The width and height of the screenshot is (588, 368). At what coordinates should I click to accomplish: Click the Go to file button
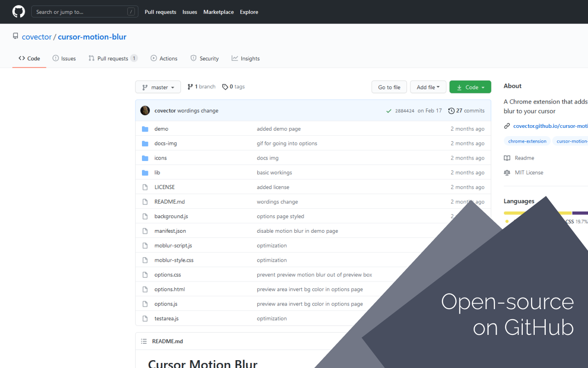coord(389,87)
